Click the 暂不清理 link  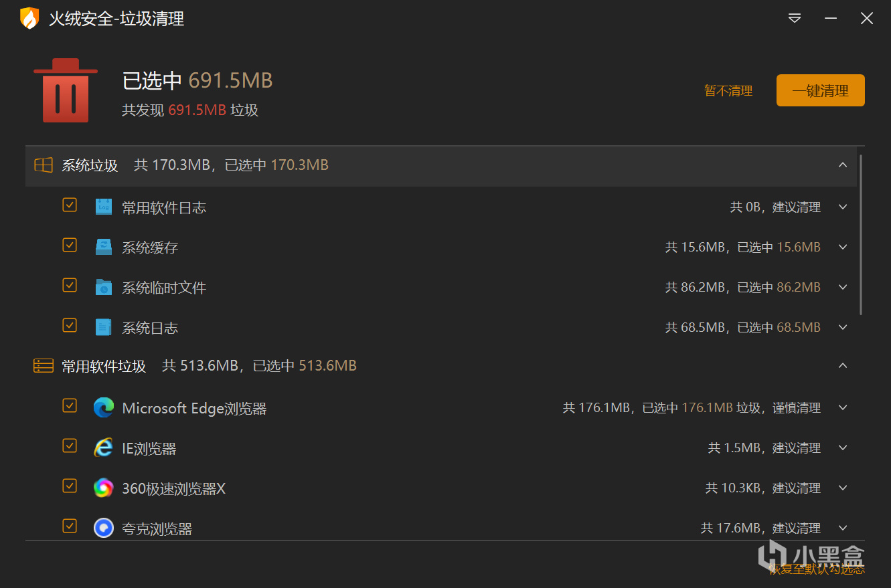(x=728, y=91)
